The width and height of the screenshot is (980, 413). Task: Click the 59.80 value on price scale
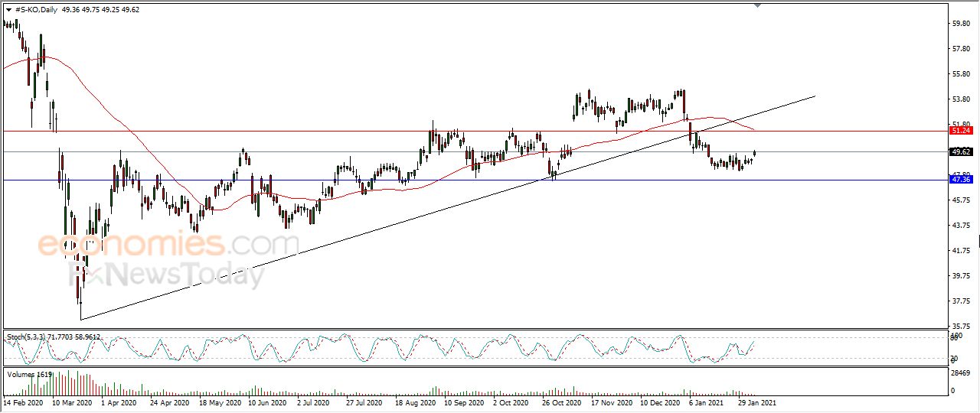click(960, 23)
